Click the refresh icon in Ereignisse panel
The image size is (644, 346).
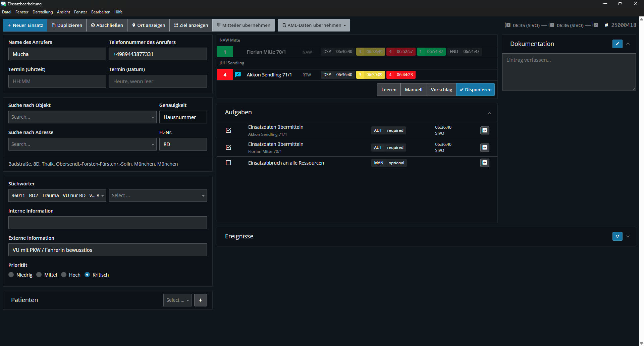617,236
